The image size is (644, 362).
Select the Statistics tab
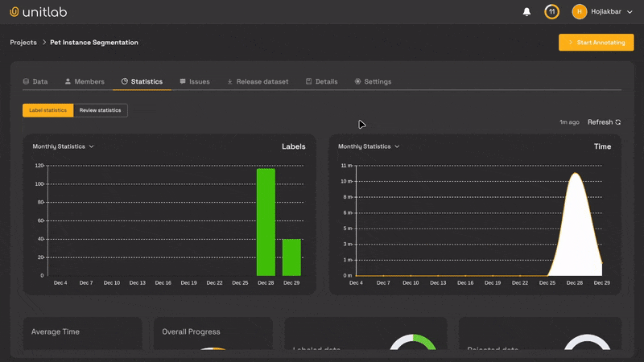point(142,81)
